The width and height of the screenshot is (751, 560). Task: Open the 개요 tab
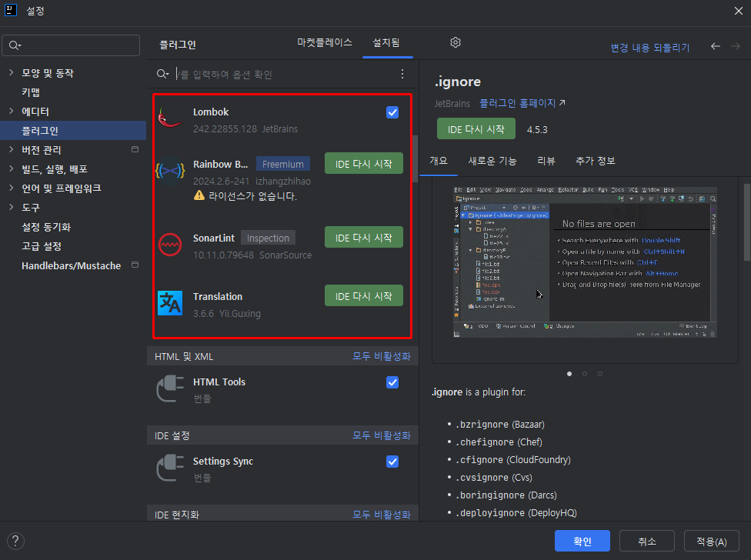click(x=439, y=161)
